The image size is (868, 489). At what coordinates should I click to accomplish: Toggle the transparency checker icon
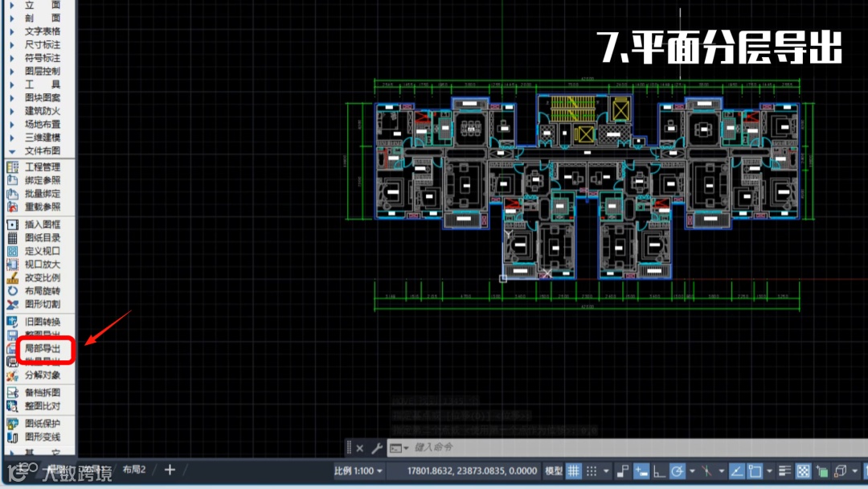[803, 471]
